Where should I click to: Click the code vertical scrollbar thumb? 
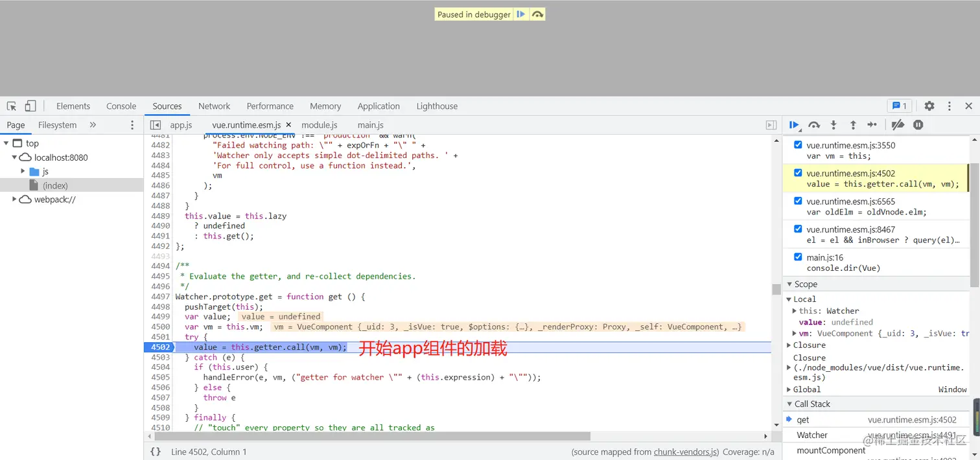[776, 290]
